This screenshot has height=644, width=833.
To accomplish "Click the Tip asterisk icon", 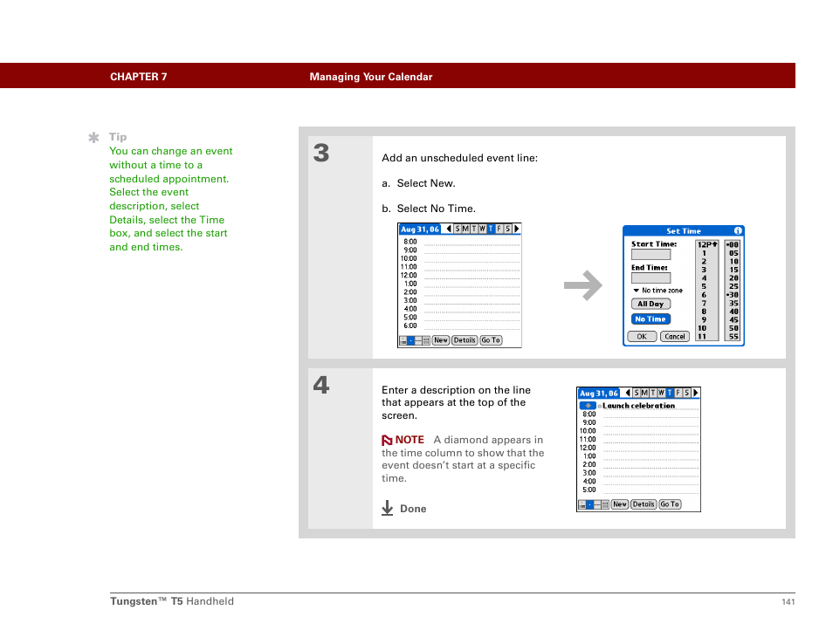I will (x=93, y=138).
